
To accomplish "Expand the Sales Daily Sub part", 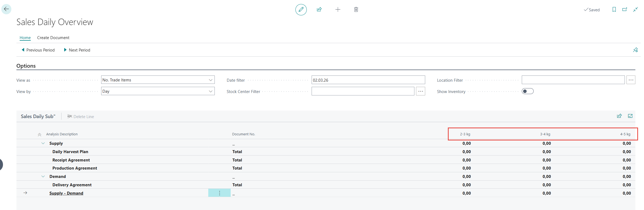I will click(x=630, y=116).
